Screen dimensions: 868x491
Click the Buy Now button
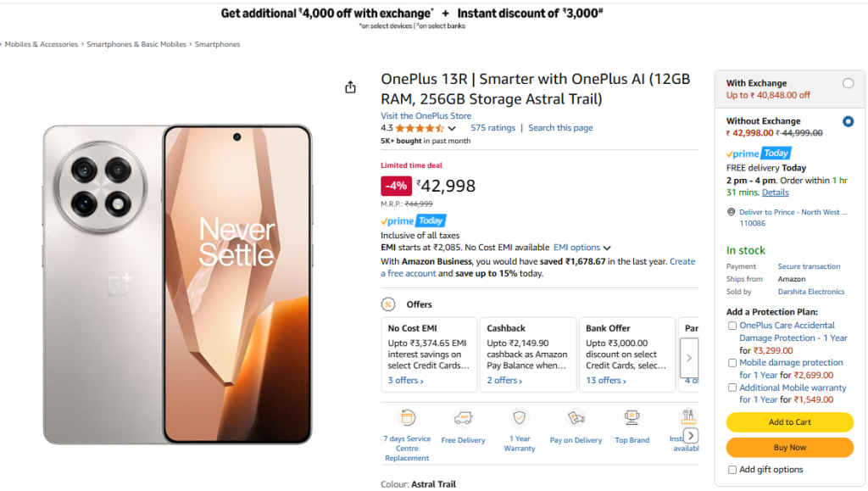click(789, 447)
